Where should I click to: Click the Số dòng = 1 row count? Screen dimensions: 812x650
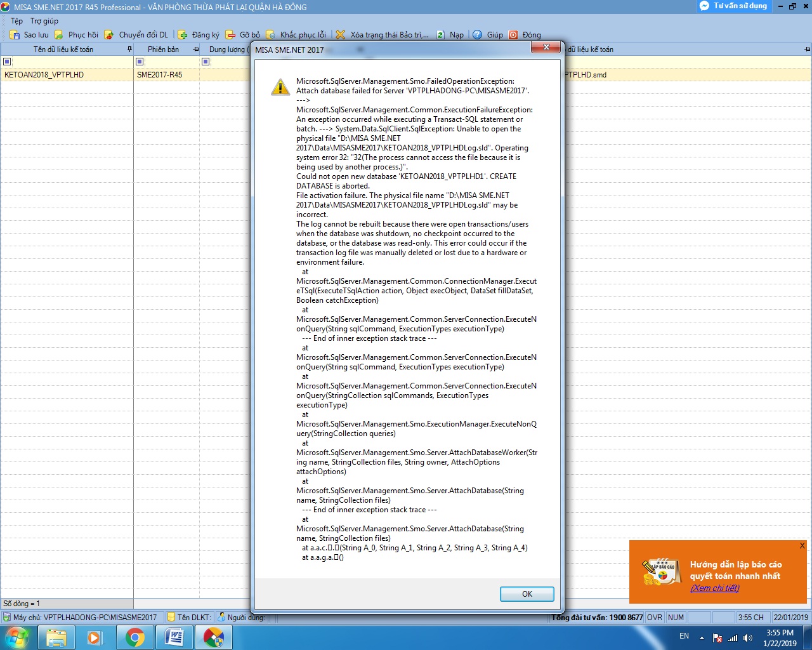[22, 604]
